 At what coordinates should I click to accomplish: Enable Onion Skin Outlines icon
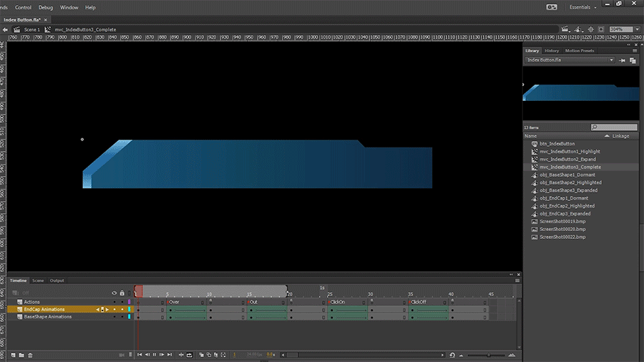tap(209, 355)
